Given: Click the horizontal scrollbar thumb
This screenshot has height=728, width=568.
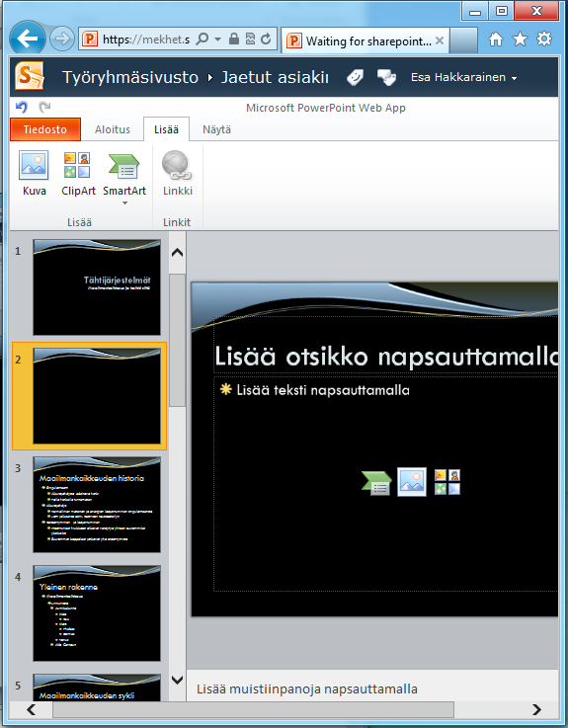Looking at the screenshot, I should click(253, 709).
